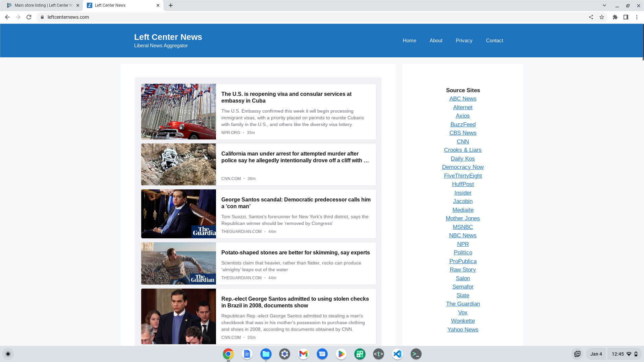Visit the BuzzFeed source link
This screenshot has height=362, width=644.
(463, 124)
